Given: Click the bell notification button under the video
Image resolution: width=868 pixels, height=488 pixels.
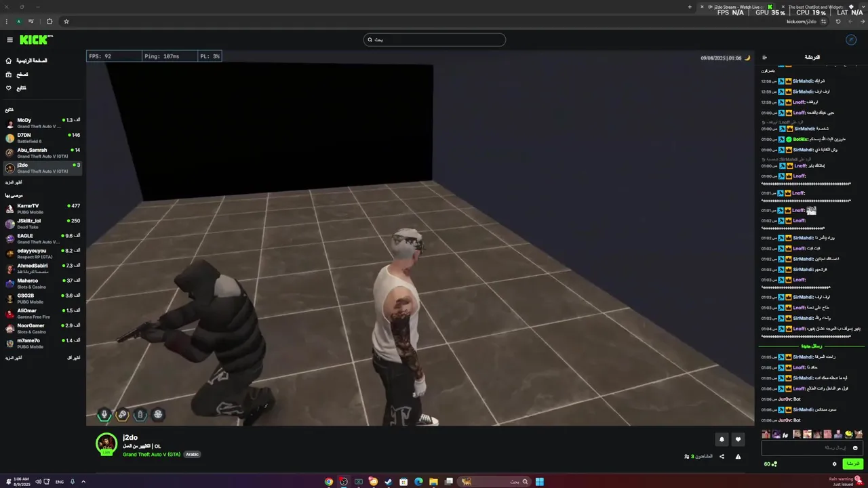Looking at the screenshot, I should pos(722,439).
